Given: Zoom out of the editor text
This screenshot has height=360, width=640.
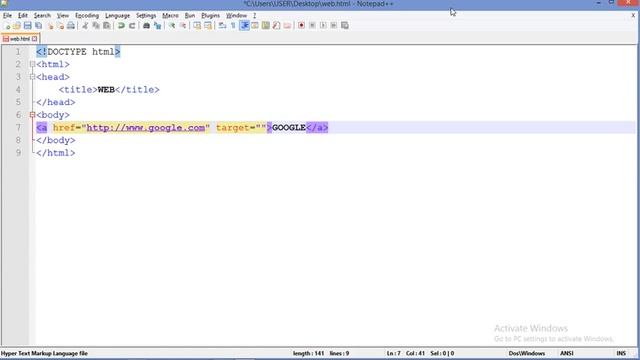Looking at the screenshot, I should point(183,26).
